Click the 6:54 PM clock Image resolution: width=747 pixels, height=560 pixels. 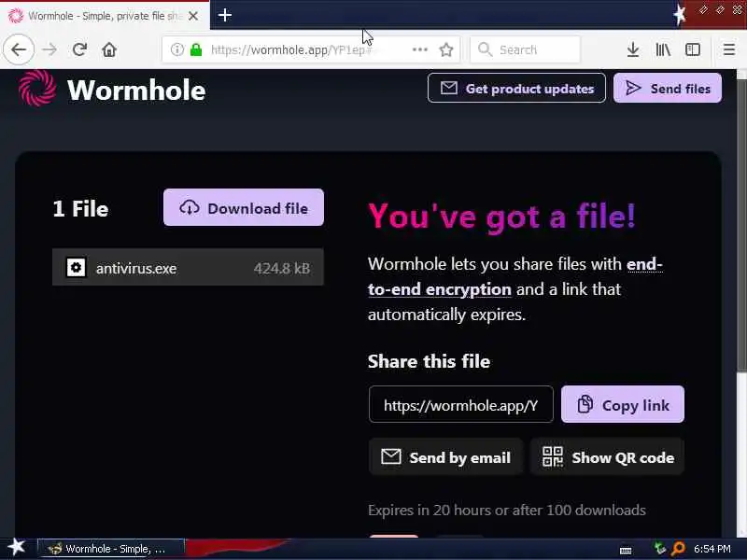coord(712,549)
